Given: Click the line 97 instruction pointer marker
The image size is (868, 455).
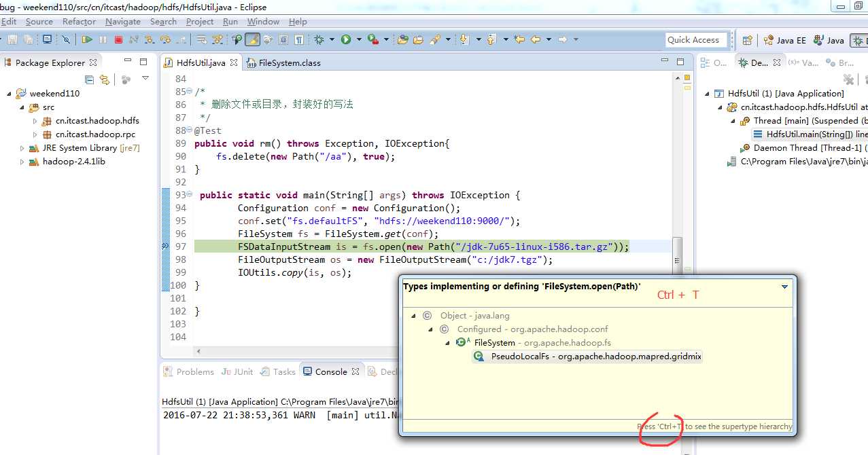Looking at the screenshot, I should 164,247.
